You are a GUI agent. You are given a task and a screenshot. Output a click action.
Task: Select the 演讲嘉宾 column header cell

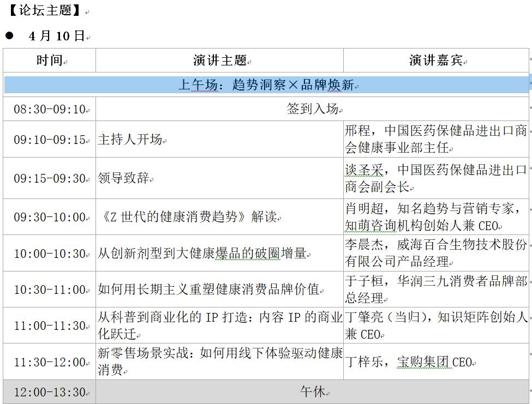pos(435,61)
